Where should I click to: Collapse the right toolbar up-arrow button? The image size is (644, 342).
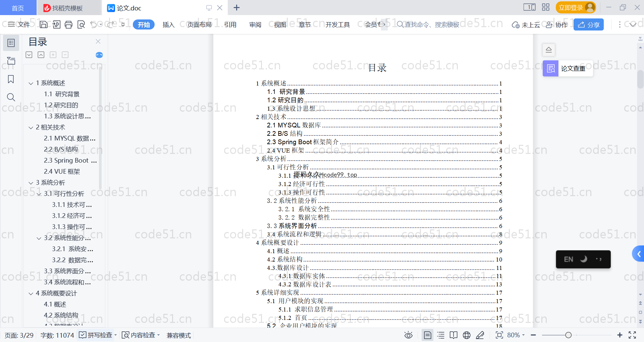coord(549,50)
